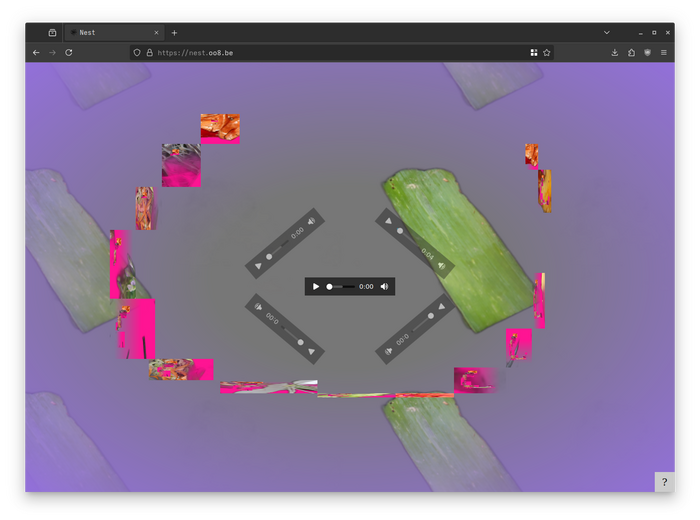
Task: Mute the horizontal center audio player
Action: coord(384,287)
